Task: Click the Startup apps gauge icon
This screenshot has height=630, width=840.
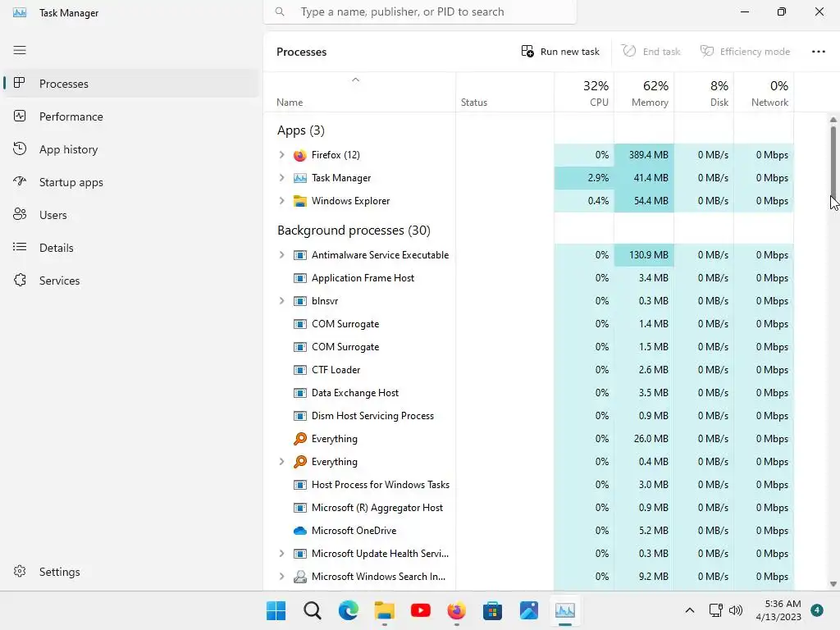Action: (x=20, y=181)
